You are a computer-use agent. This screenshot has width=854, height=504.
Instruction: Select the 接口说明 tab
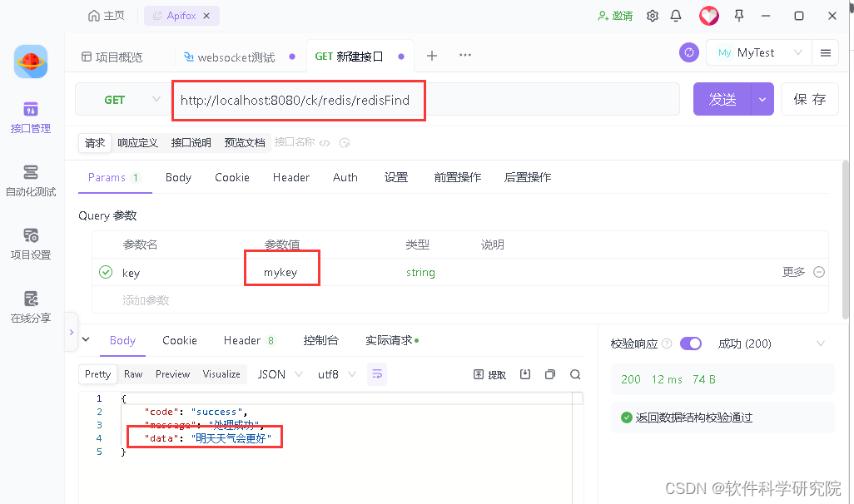[x=191, y=142]
